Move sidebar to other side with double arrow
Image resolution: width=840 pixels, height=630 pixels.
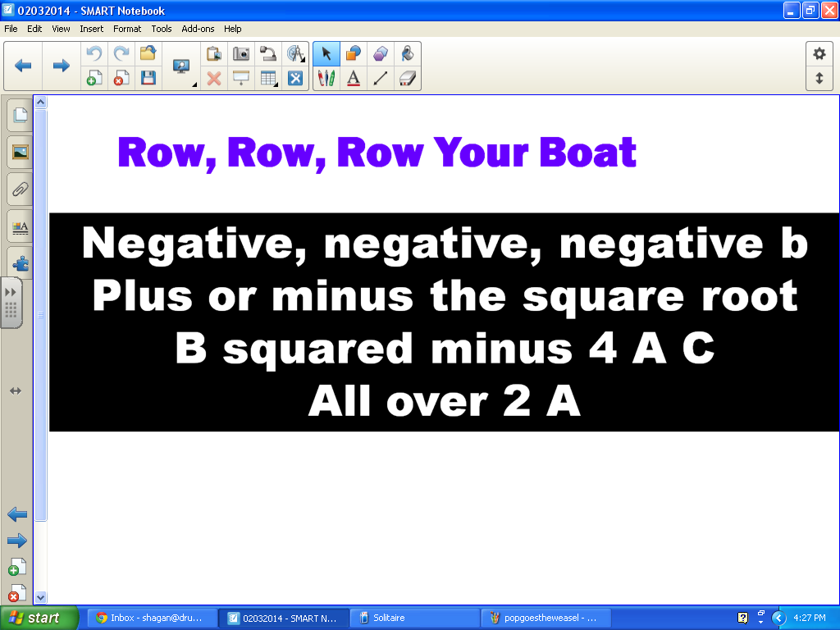pos(16,391)
